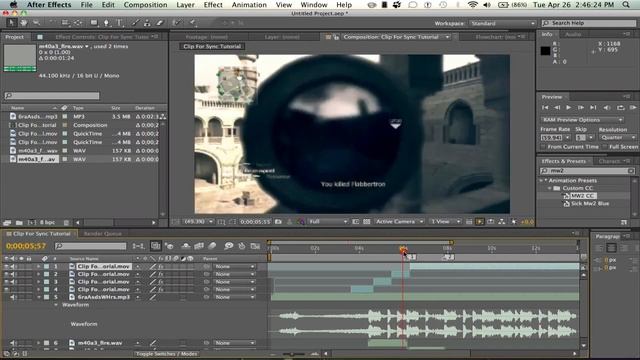640x360 pixels.
Task: Enable Full Screen checkbox in Preview
Action: point(605,147)
